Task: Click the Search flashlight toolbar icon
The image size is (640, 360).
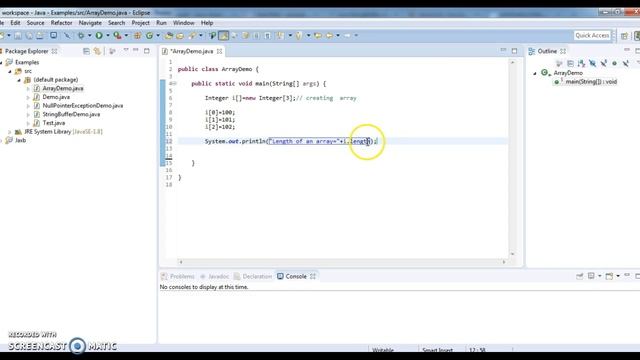Action: [192, 36]
